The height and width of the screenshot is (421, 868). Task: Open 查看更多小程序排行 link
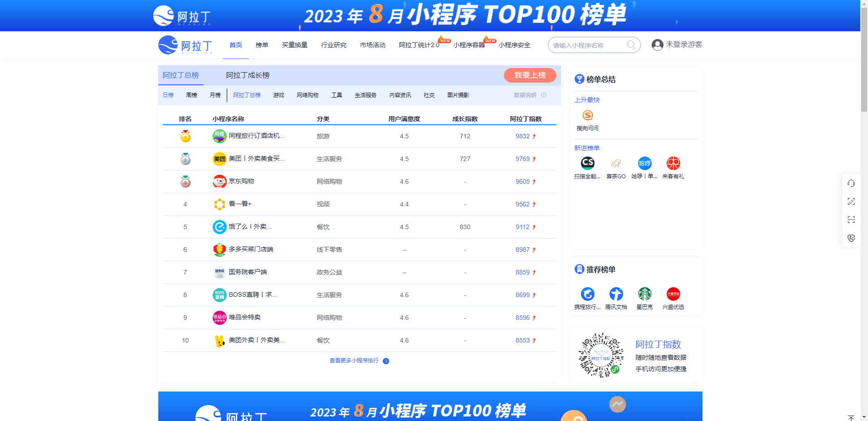pyautogui.click(x=354, y=361)
